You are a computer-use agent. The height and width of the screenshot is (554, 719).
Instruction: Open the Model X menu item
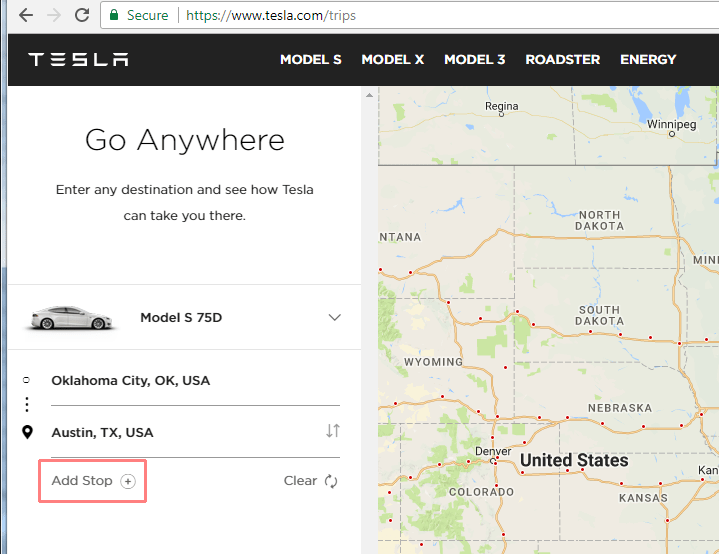coord(393,60)
